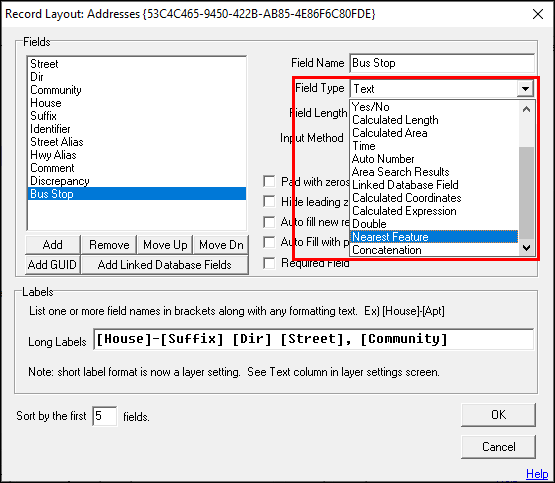The image size is (555, 483).
Task: Choose Calculated Coordinates field type
Action: pyautogui.click(x=434, y=198)
